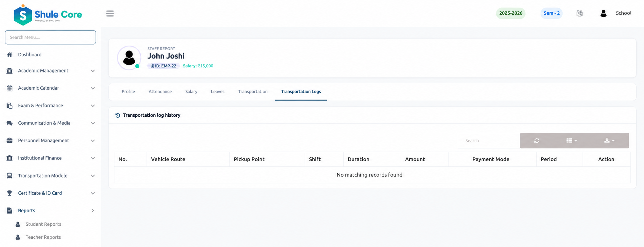Click the Transportation Module bus icon
The height and width of the screenshot is (247, 644).
tap(10, 175)
